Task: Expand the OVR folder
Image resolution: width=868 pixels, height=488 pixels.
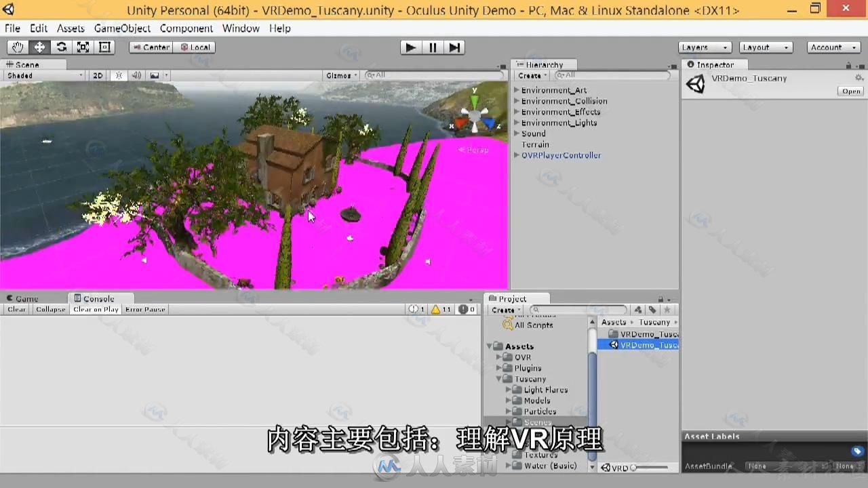Action: point(499,357)
